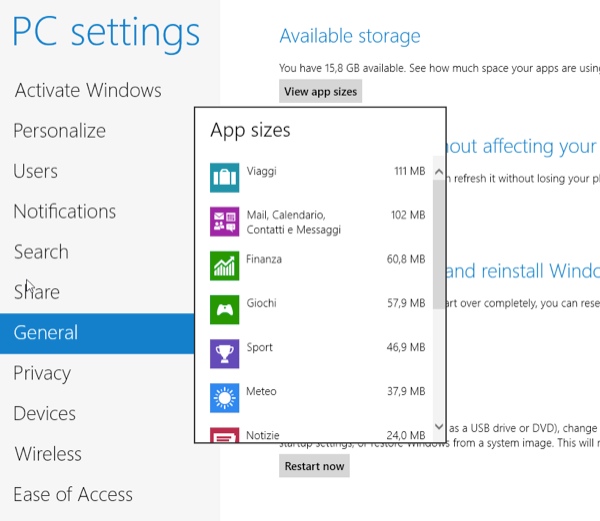Click the Restart now button
This screenshot has width=600, height=521.
coord(314,466)
